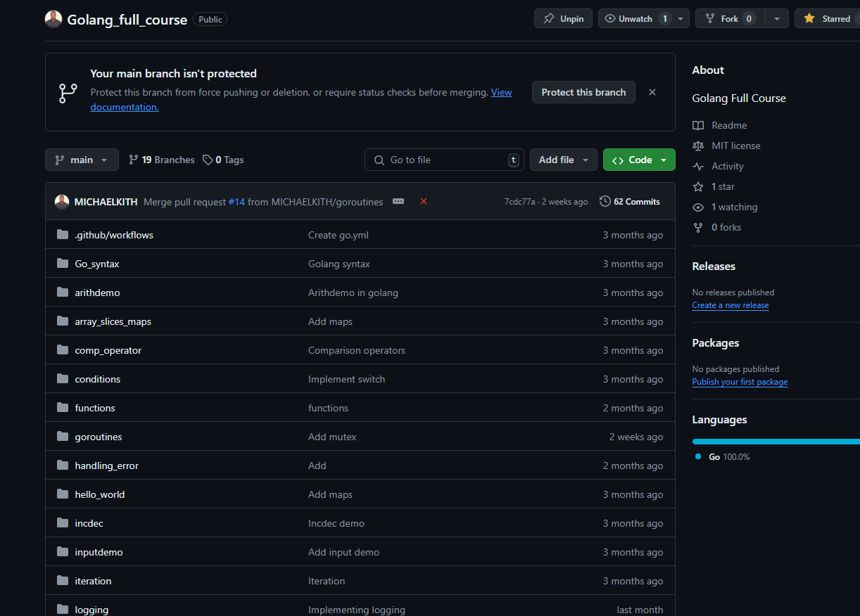View the 1 watching link
860x616 pixels.
tap(725, 207)
